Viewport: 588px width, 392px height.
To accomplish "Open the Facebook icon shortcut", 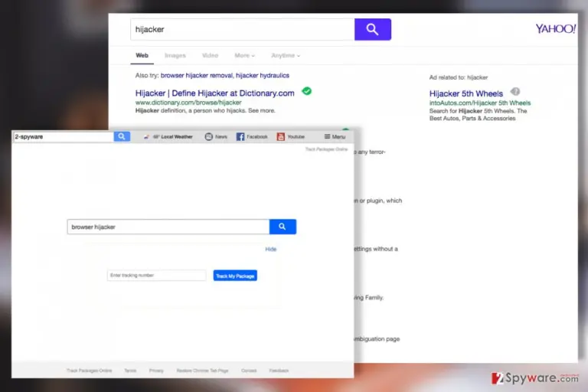I will 240,136.
